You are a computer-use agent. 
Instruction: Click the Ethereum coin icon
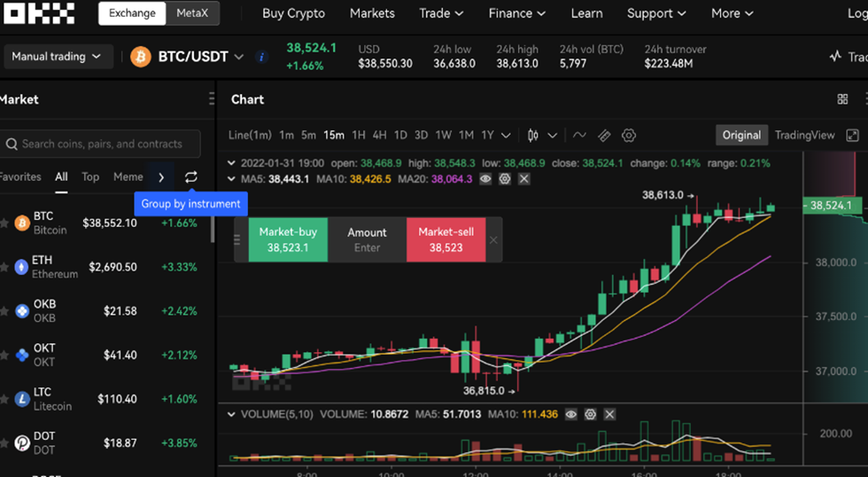(x=21, y=267)
